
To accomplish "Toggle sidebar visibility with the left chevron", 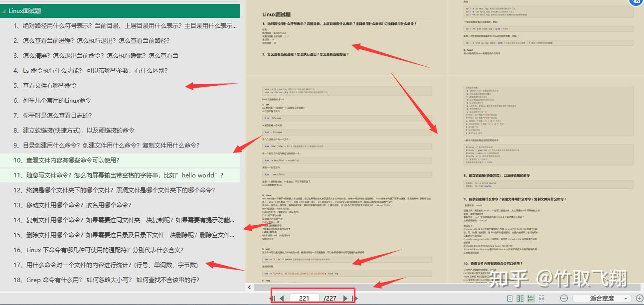I will [x=250, y=288].
